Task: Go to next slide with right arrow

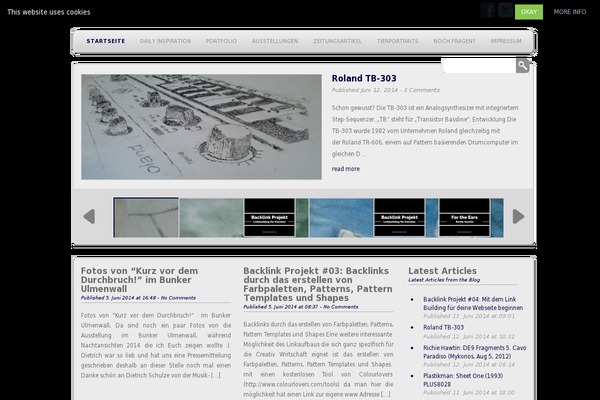Action: click(x=518, y=217)
